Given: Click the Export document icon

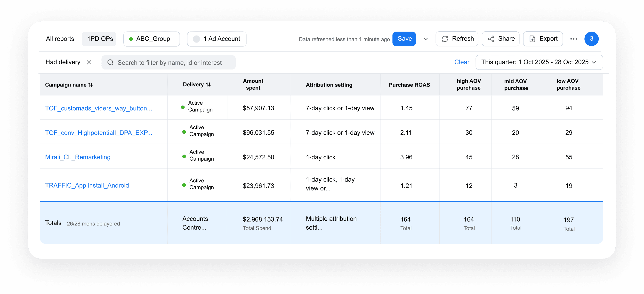Looking at the screenshot, I should 532,39.
